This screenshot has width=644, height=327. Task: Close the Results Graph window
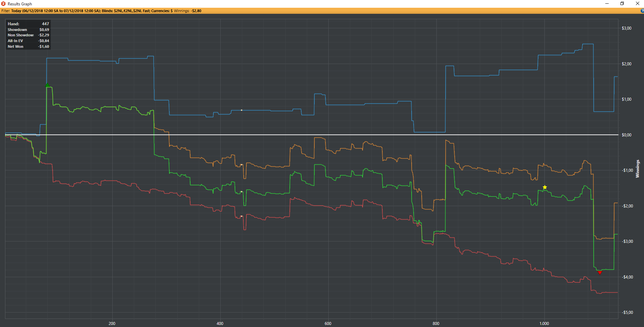(x=637, y=4)
